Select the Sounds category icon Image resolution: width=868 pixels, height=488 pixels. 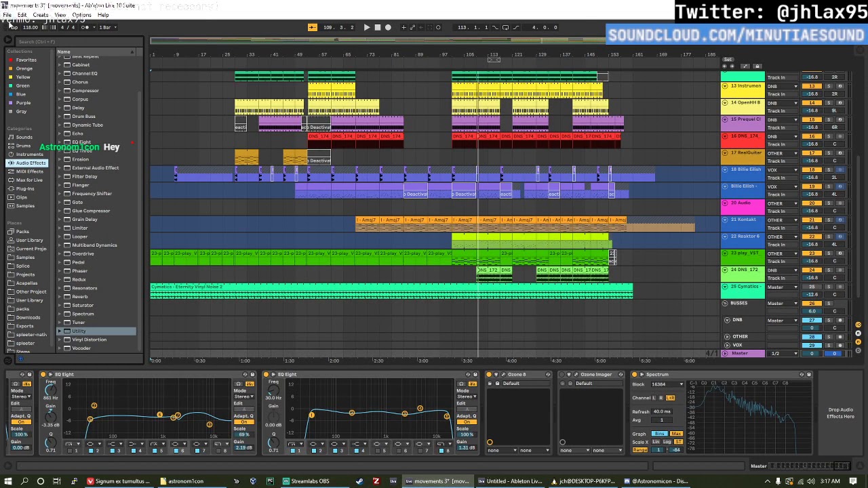pos(11,137)
